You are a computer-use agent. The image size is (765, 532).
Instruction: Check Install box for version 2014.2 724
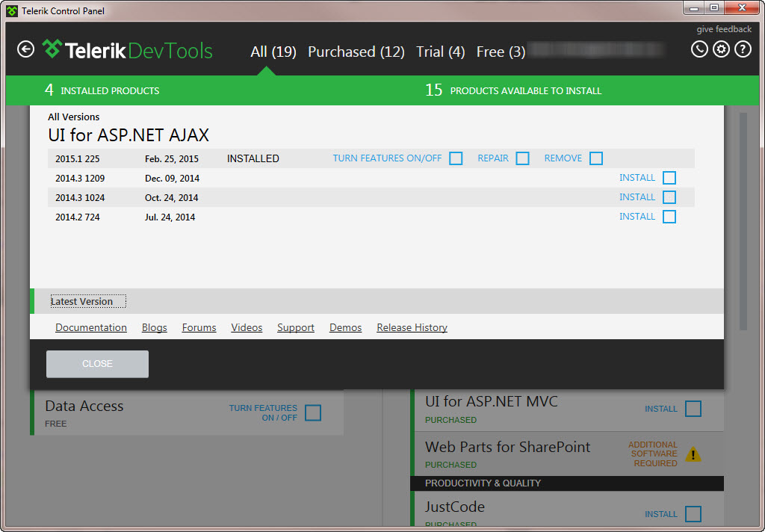pyautogui.click(x=669, y=217)
